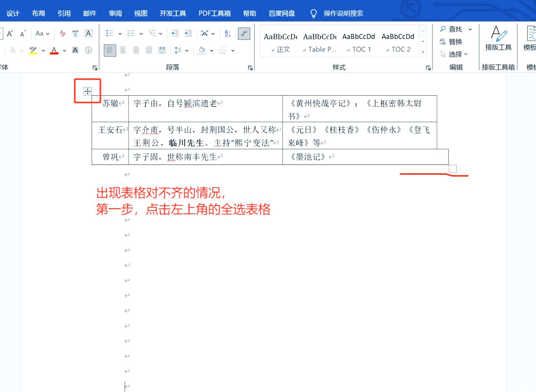Increase font size with grow font icon

click(x=10, y=33)
